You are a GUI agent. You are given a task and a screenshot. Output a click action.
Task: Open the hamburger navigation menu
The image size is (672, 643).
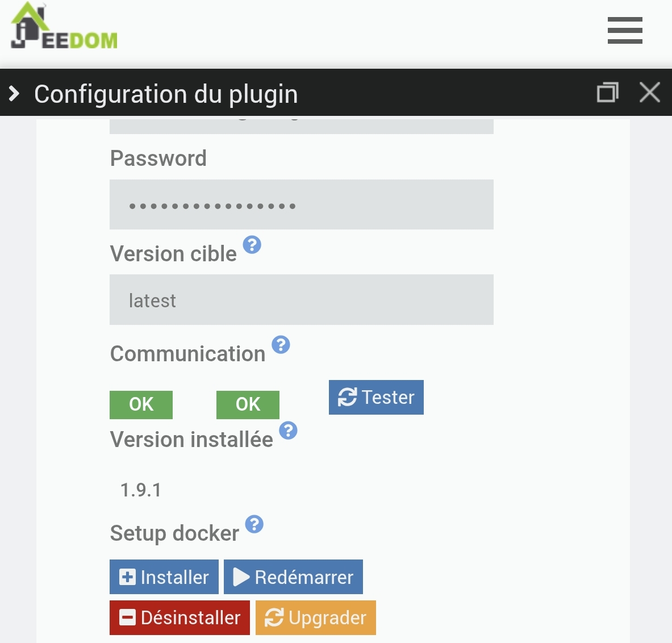coord(625,30)
